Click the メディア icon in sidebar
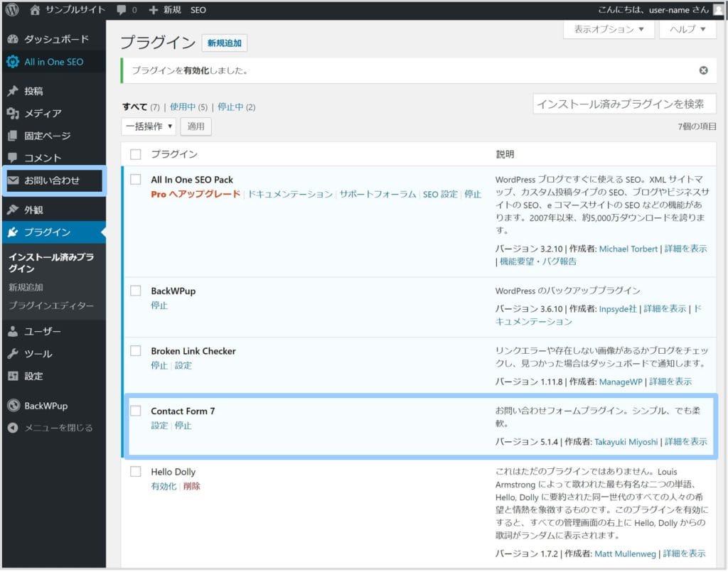The image size is (728, 572). point(13,113)
